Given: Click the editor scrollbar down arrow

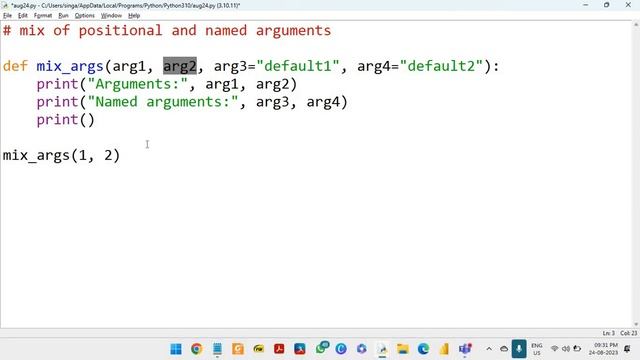Looking at the screenshot, I should [x=636, y=324].
